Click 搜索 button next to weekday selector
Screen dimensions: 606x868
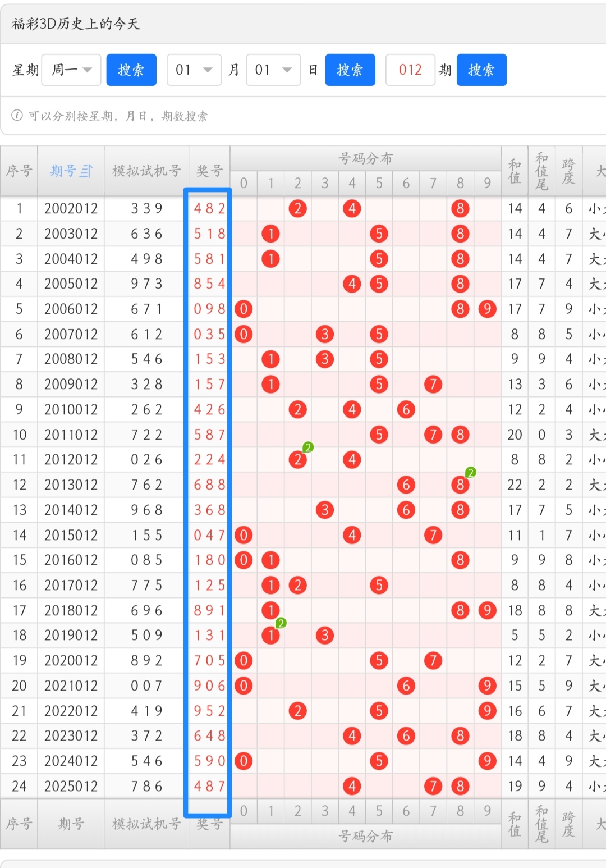131,70
